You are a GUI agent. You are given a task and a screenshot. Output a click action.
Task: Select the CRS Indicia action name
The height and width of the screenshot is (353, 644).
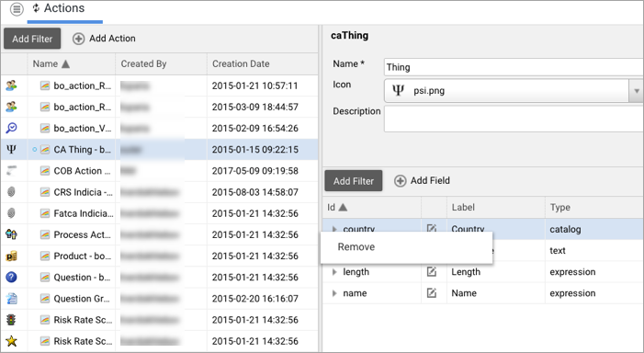[84, 192]
